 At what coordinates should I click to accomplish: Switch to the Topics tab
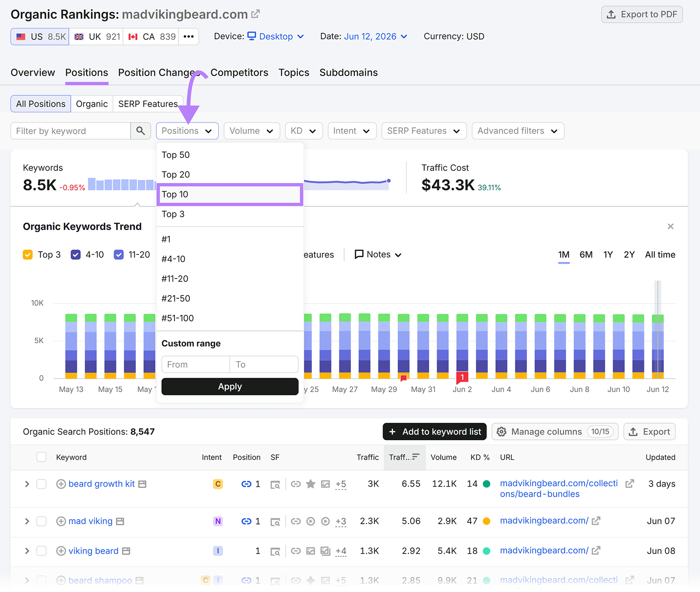pos(294,73)
